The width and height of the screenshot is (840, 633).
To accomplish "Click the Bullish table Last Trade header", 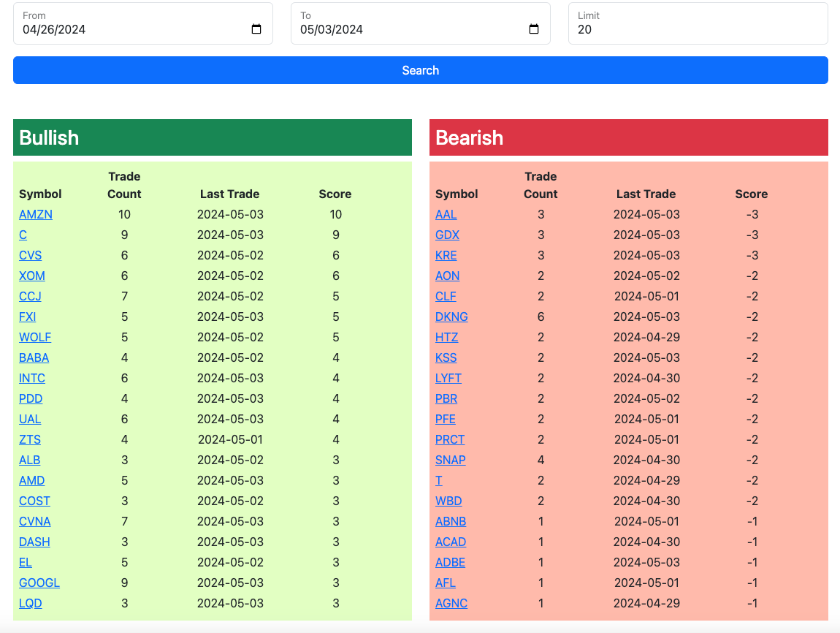I will [x=230, y=194].
